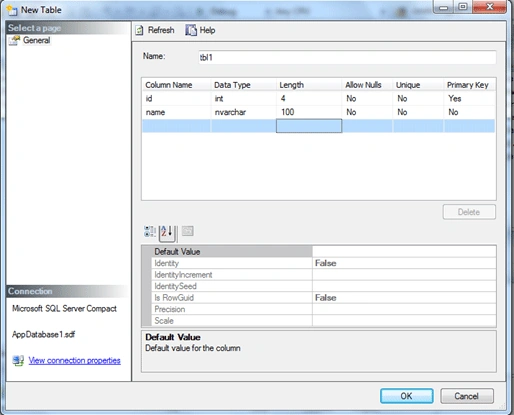Click the empty row's Column Name cell
514x415 pixels.
pyautogui.click(x=176, y=126)
